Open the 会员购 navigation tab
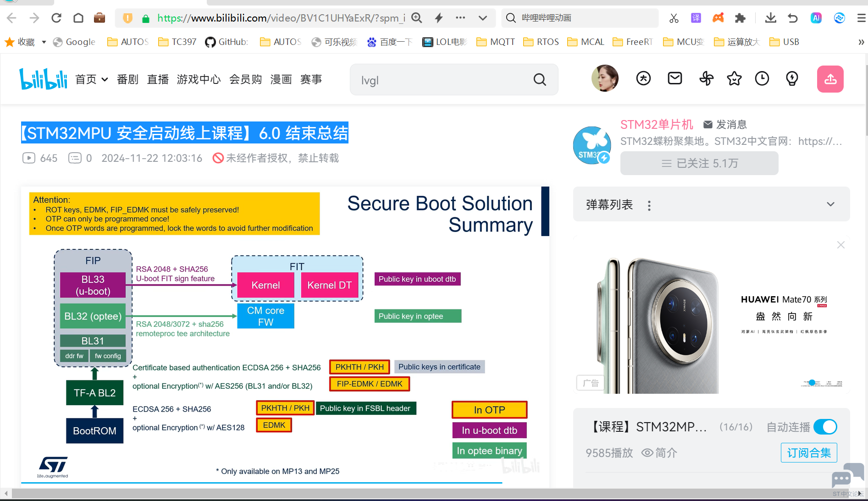 tap(245, 79)
